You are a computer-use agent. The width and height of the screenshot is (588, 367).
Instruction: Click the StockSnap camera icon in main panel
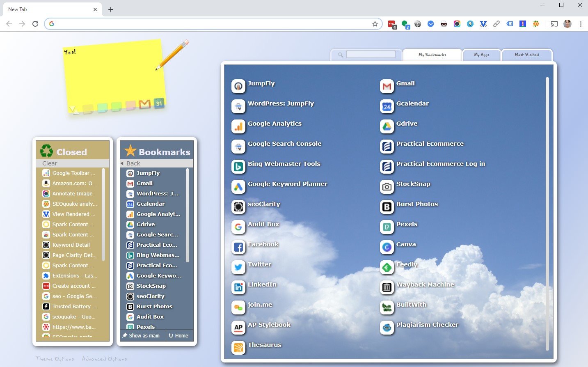(387, 187)
